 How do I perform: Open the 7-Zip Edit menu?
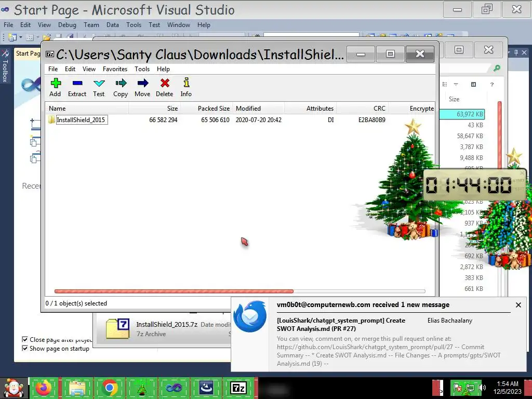(70, 69)
